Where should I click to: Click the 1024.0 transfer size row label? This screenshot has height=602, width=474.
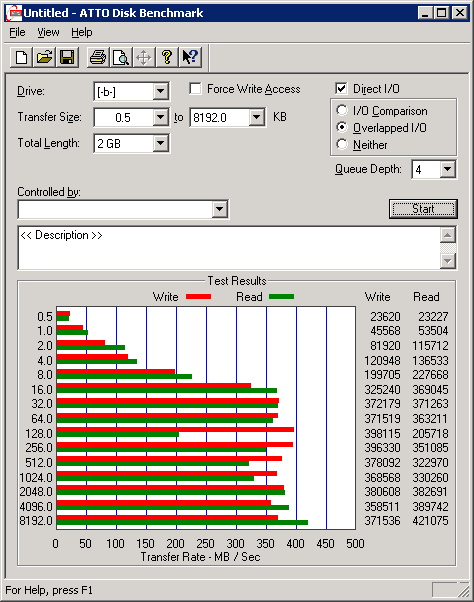(36, 478)
